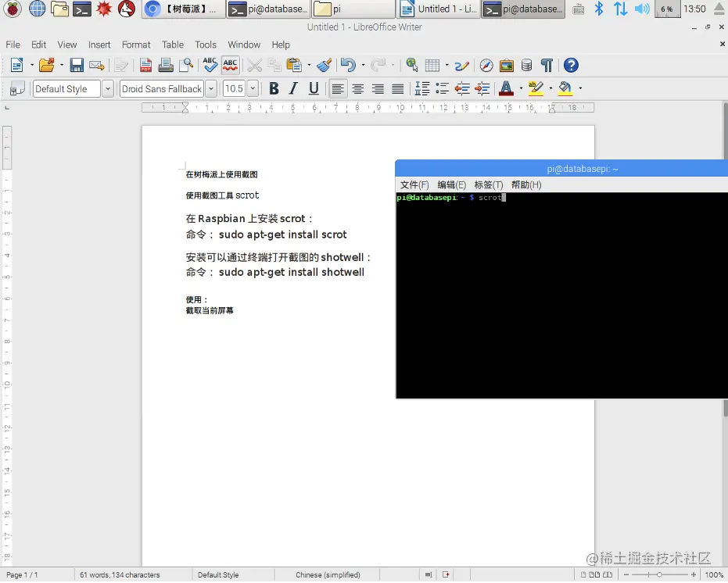Open the Undo history dropdown arrow
The height and width of the screenshot is (583, 728).
(363, 65)
